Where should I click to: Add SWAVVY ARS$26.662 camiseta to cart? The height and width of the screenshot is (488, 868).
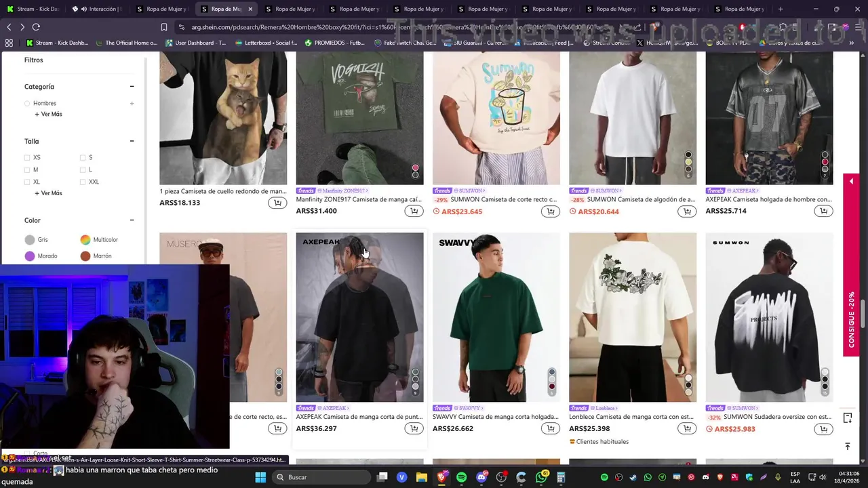pos(551,428)
